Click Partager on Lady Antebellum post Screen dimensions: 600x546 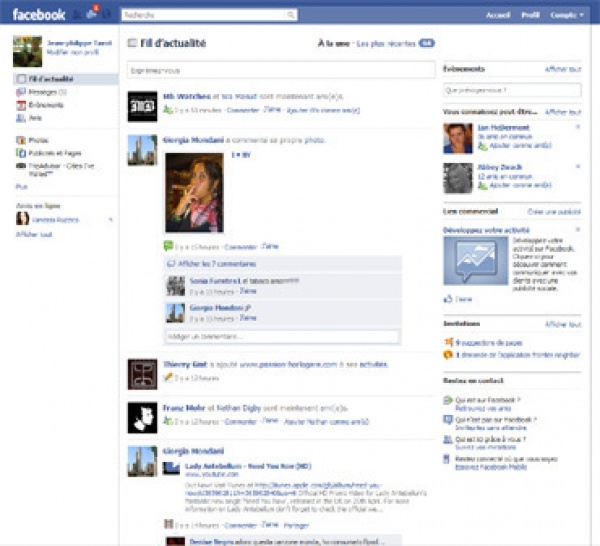pyautogui.click(x=296, y=525)
